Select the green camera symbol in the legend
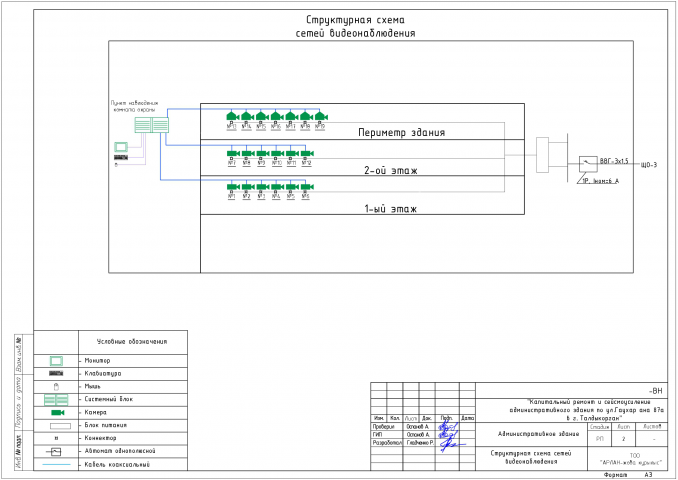678x480 pixels. (x=58, y=413)
